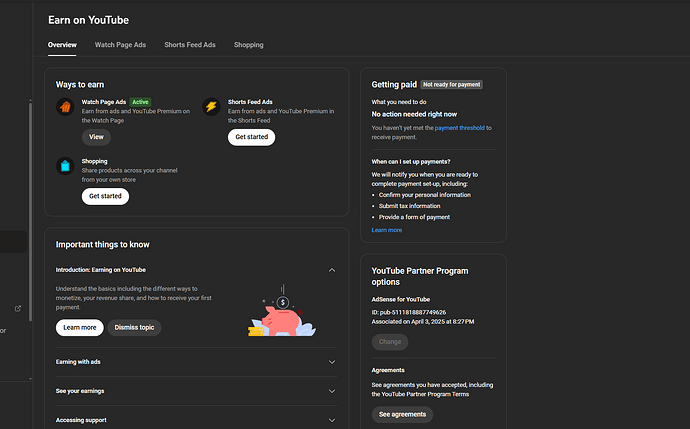Click the piggy bank illustration
The image size is (690, 429).
[282, 312]
